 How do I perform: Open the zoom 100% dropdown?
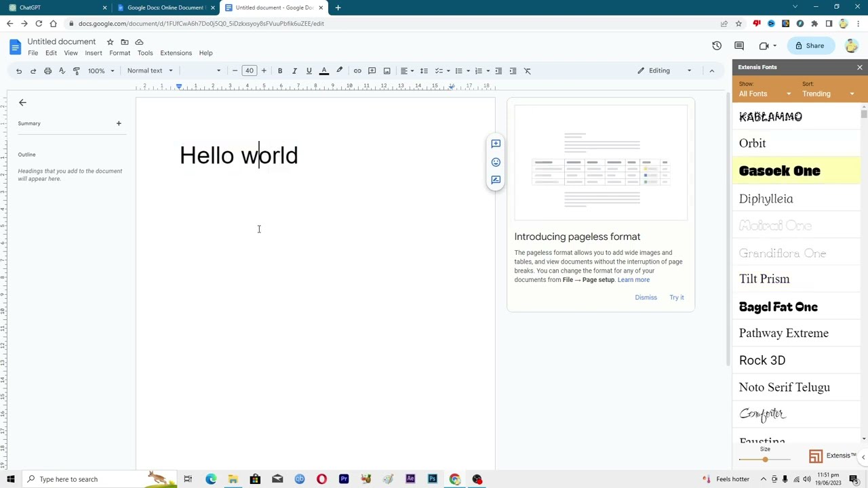click(x=101, y=70)
